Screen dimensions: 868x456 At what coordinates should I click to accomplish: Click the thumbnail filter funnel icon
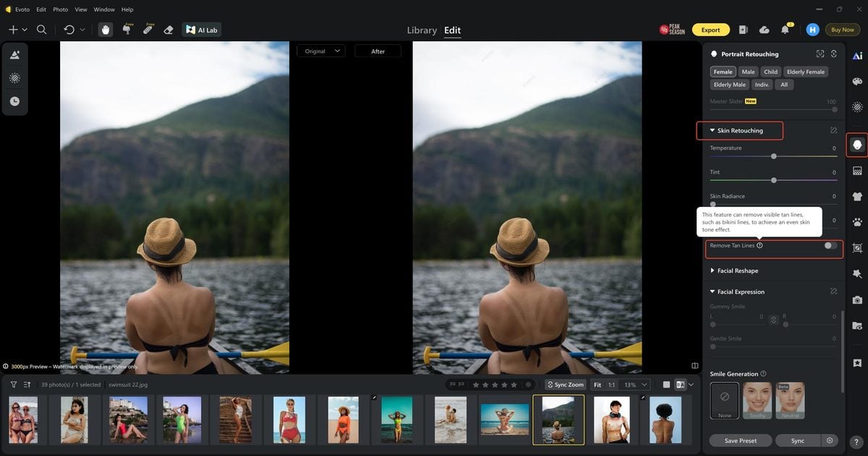point(13,384)
